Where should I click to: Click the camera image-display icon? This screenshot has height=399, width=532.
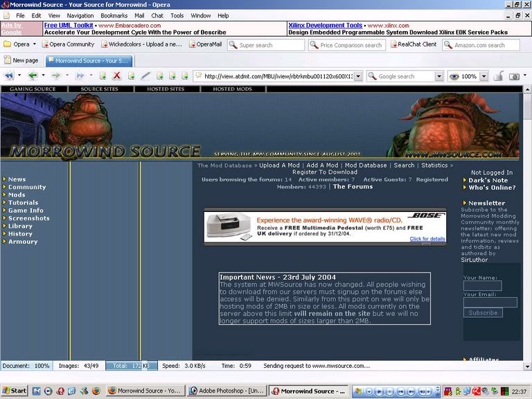(515, 76)
